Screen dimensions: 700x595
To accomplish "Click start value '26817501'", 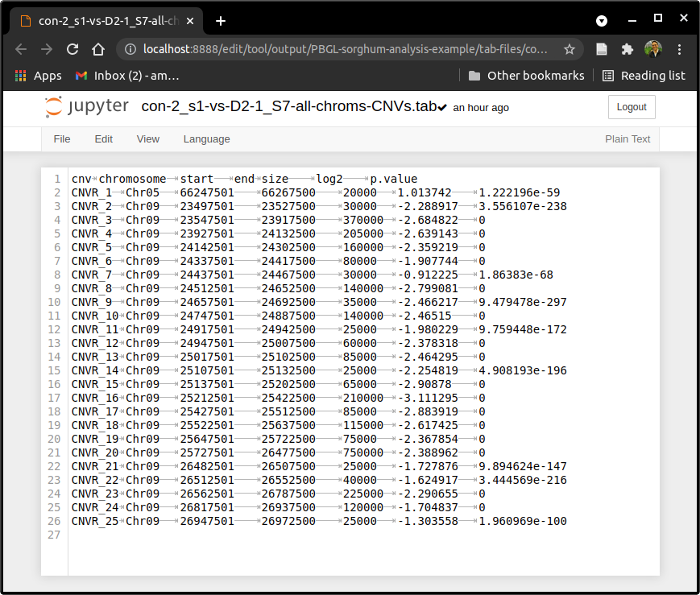I will [207, 507].
